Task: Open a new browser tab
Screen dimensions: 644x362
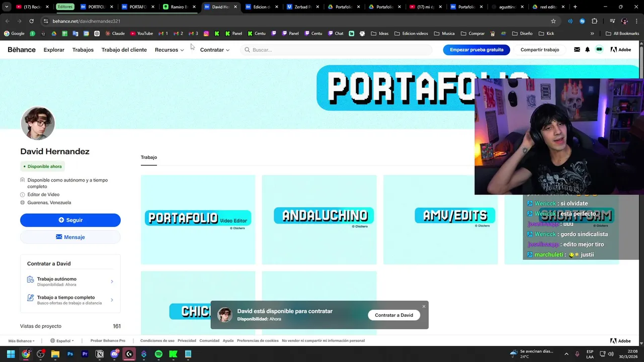Action: coord(575,7)
